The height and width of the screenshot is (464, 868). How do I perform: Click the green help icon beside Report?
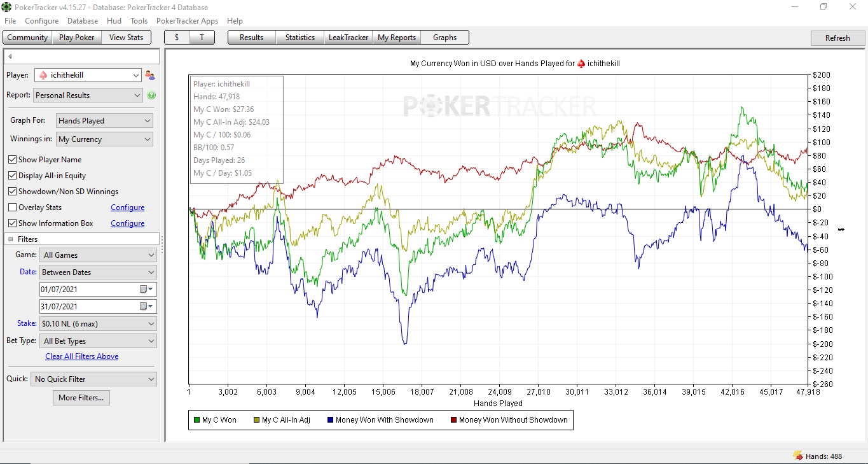(151, 95)
